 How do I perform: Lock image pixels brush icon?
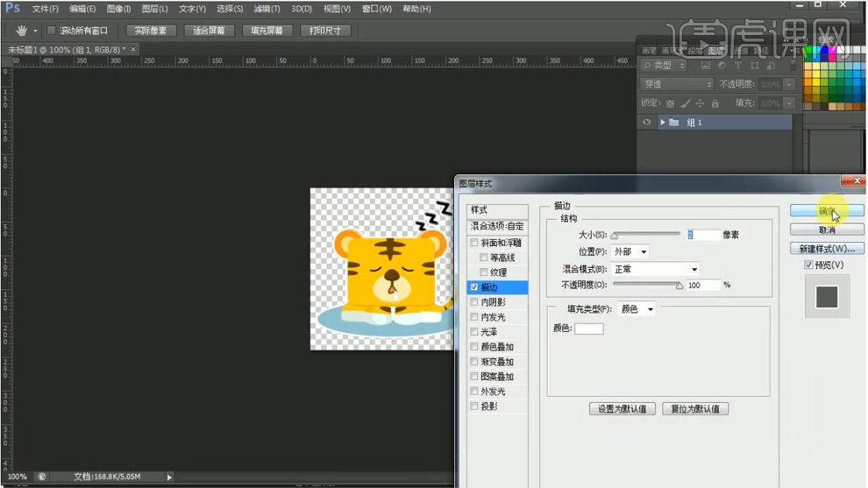pyautogui.click(x=686, y=103)
